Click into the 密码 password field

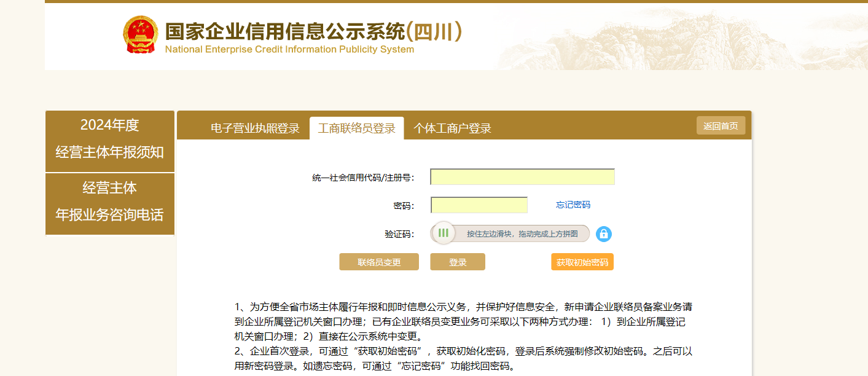point(479,205)
